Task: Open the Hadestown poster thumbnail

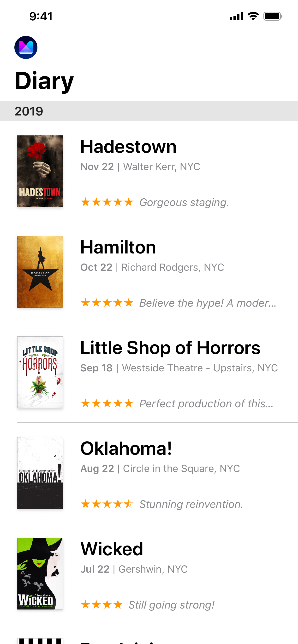Action: pos(40,171)
